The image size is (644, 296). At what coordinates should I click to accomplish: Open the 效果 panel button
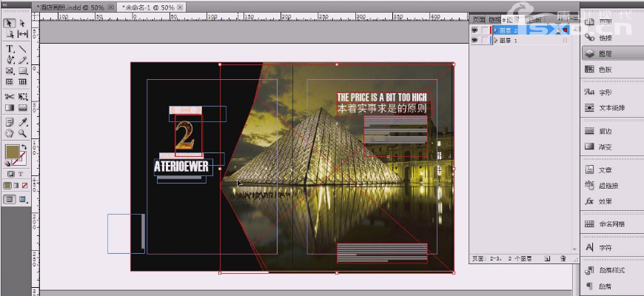click(605, 201)
